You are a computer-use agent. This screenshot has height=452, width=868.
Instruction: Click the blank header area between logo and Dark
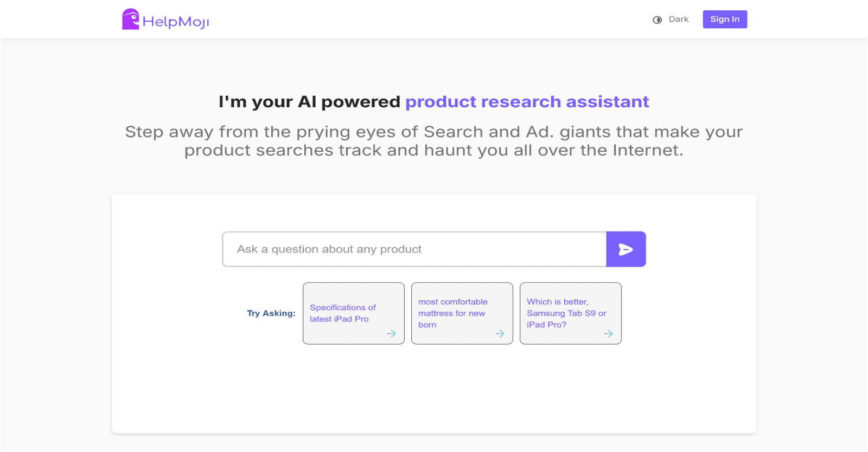point(429,20)
